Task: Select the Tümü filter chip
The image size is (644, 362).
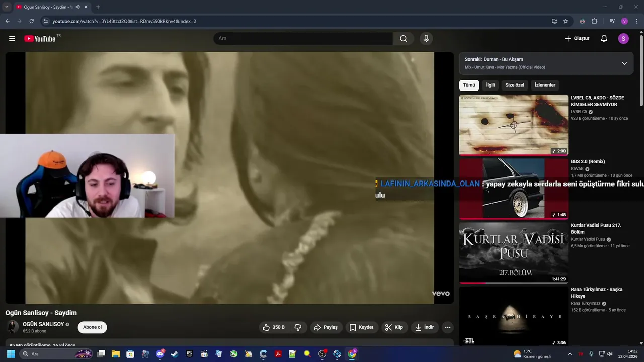Action: click(x=469, y=85)
